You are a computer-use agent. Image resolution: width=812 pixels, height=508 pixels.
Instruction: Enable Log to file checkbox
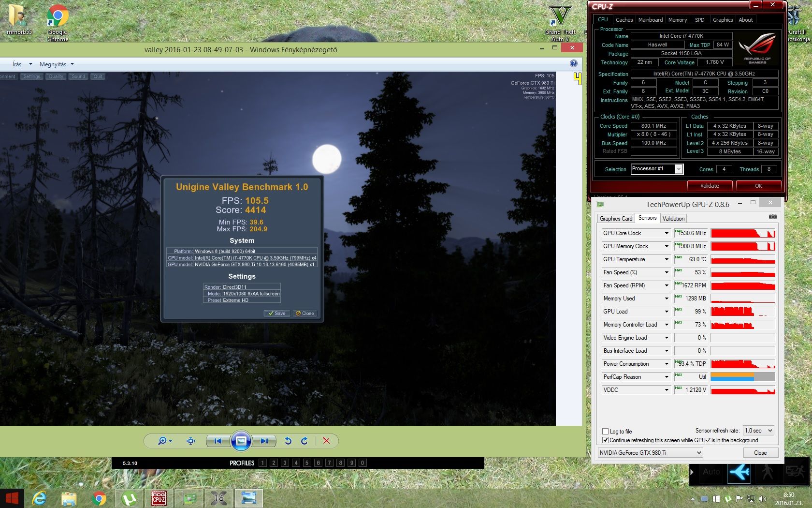pyautogui.click(x=605, y=431)
